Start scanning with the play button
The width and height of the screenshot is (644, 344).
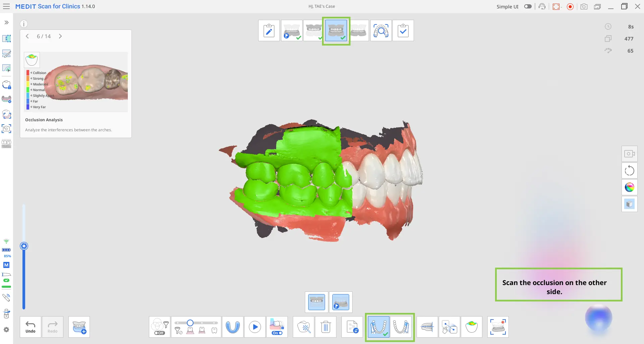point(255,327)
